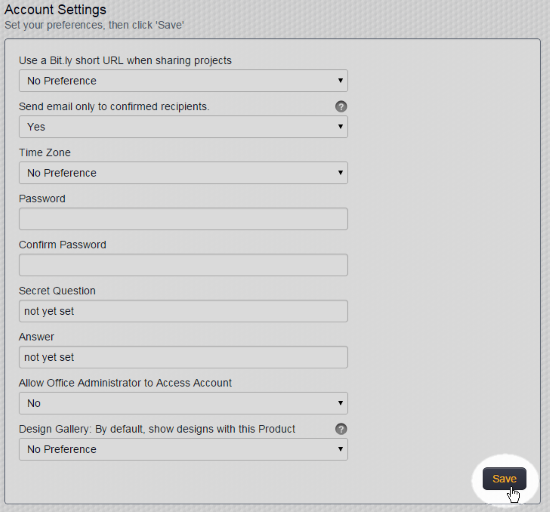Focus the Confirm Password input field
550x512 pixels.
coord(183,265)
